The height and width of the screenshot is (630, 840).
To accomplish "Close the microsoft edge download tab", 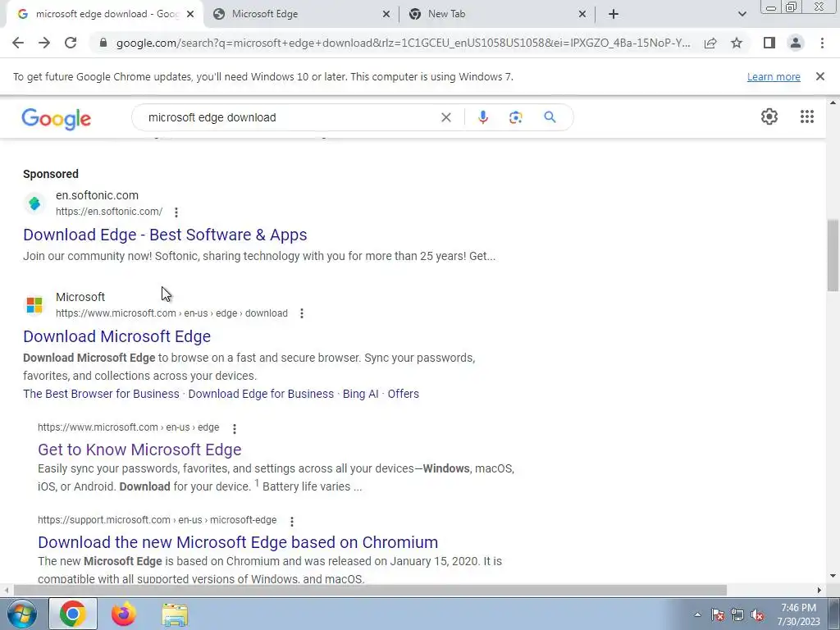I will 189,15.
